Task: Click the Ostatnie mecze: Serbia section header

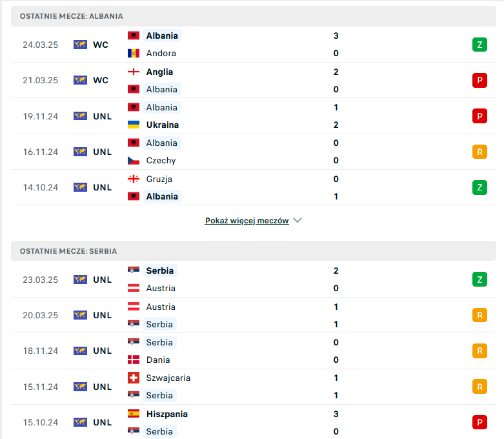Action: coord(253,251)
